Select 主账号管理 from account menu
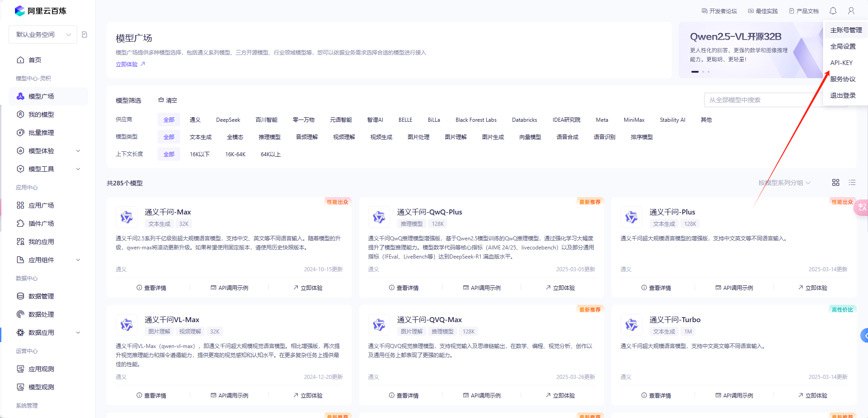 click(x=846, y=30)
